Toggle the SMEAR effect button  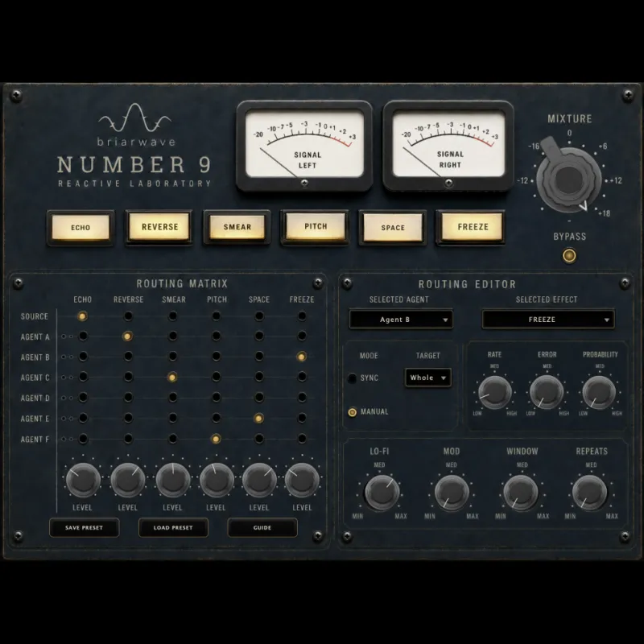(237, 227)
